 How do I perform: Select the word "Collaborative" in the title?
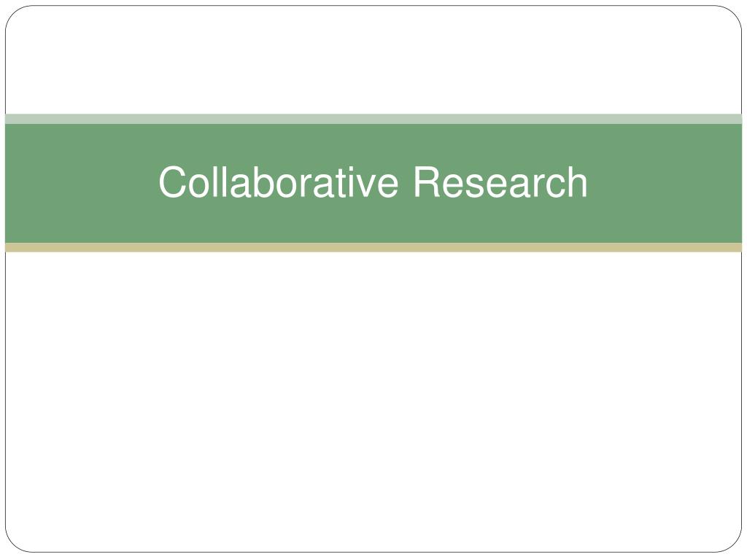(x=278, y=182)
